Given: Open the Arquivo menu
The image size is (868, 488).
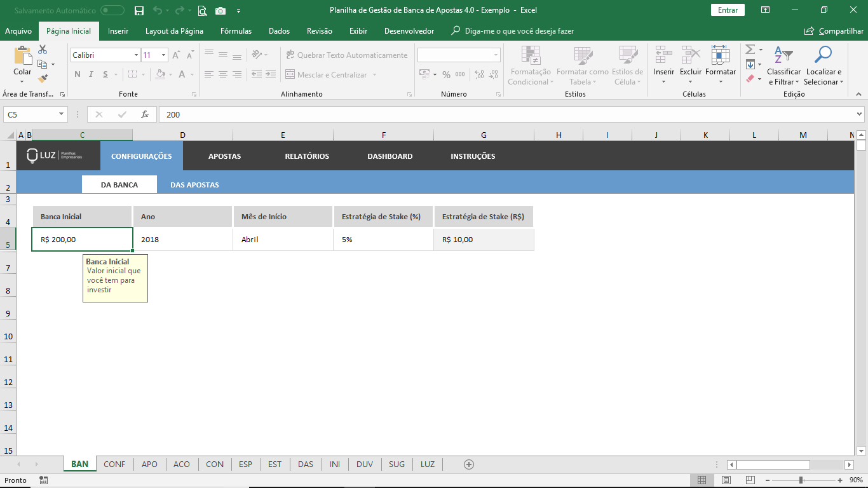Looking at the screenshot, I should pyautogui.click(x=18, y=31).
